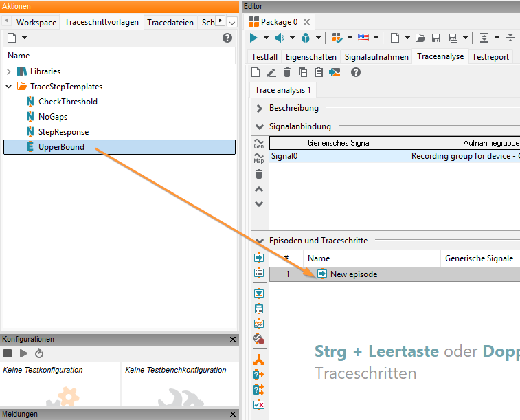The width and height of the screenshot is (520, 420).
Task: Expand the Beschreibung section
Action: coord(260,108)
